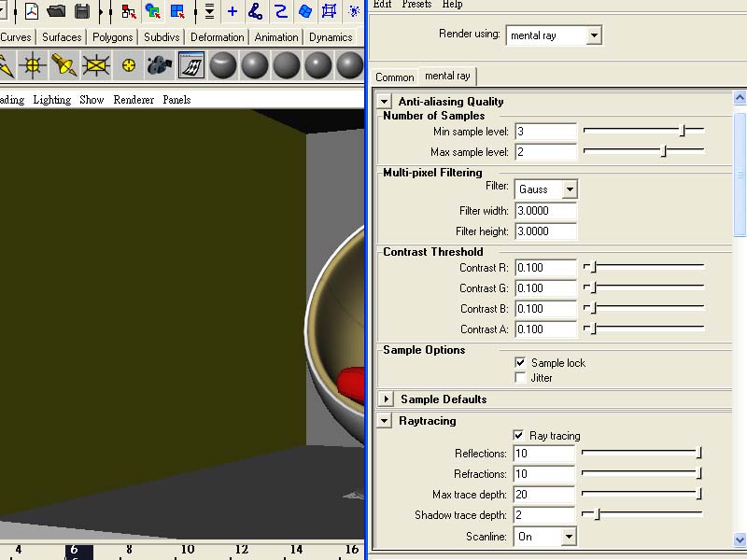Click the Refractions value field
Viewport: 747px width, 560px height.
tap(544, 474)
